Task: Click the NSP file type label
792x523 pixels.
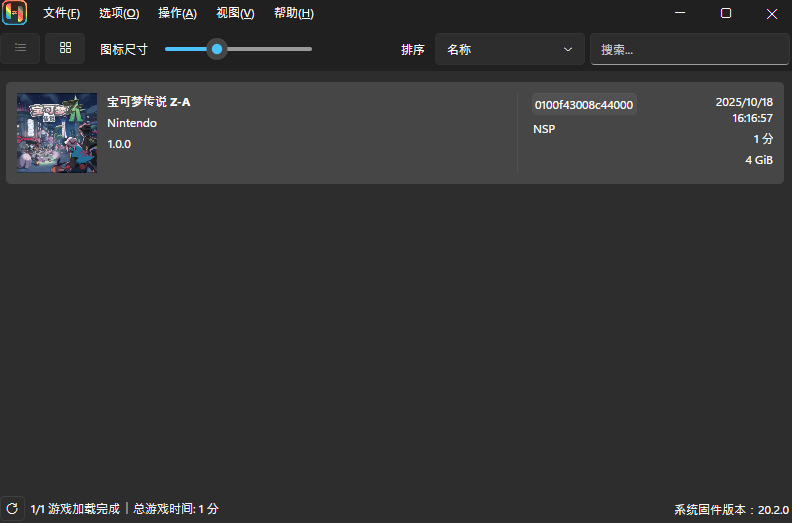Action: click(544, 129)
